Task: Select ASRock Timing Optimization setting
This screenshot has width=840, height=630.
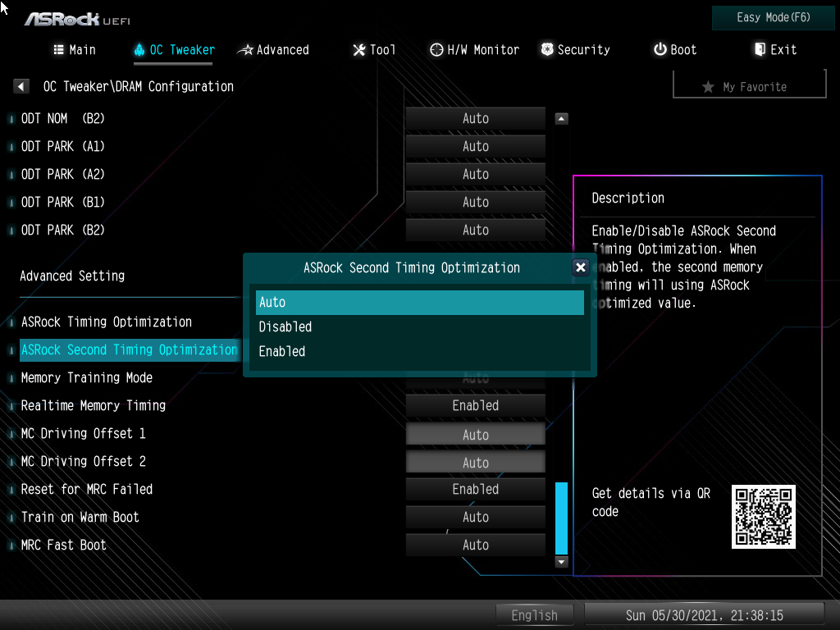Action: pyautogui.click(x=106, y=322)
